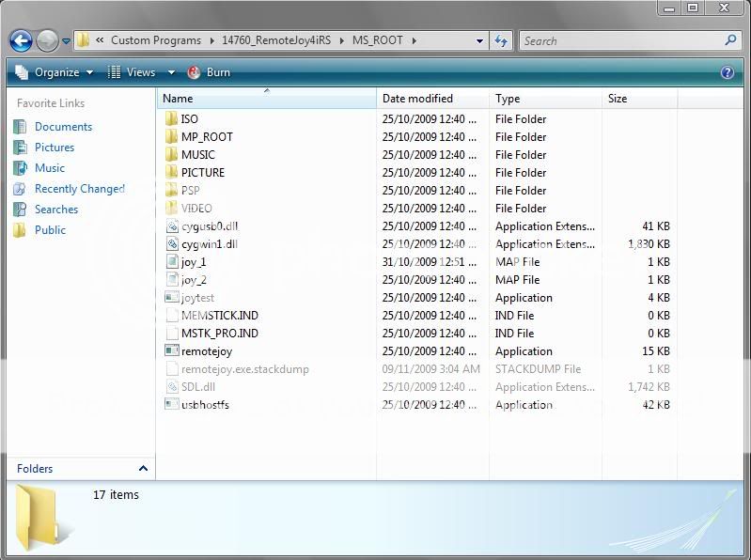Screen dimensions: 751x560
Task: Click the Burn toolbar button
Action: pyautogui.click(x=209, y=72)
